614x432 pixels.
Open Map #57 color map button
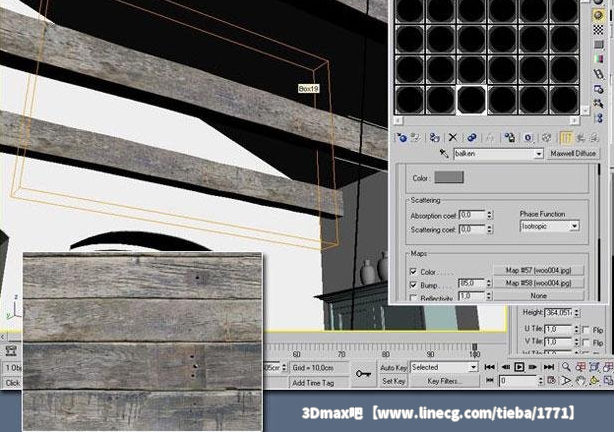pyautogui.click(x=538, y=271)
